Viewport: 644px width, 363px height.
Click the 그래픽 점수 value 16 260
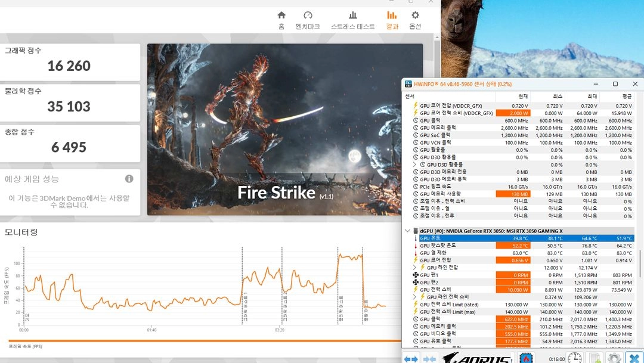[x=69, y=66]
